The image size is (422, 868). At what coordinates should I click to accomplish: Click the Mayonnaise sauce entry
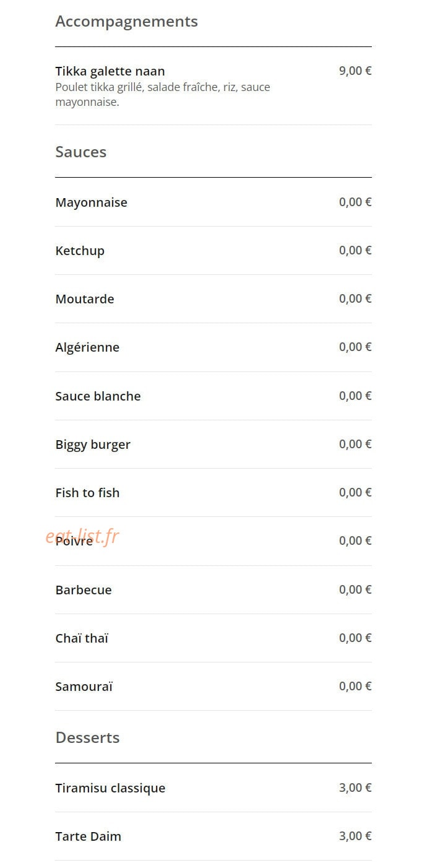(x=213, y=202)
